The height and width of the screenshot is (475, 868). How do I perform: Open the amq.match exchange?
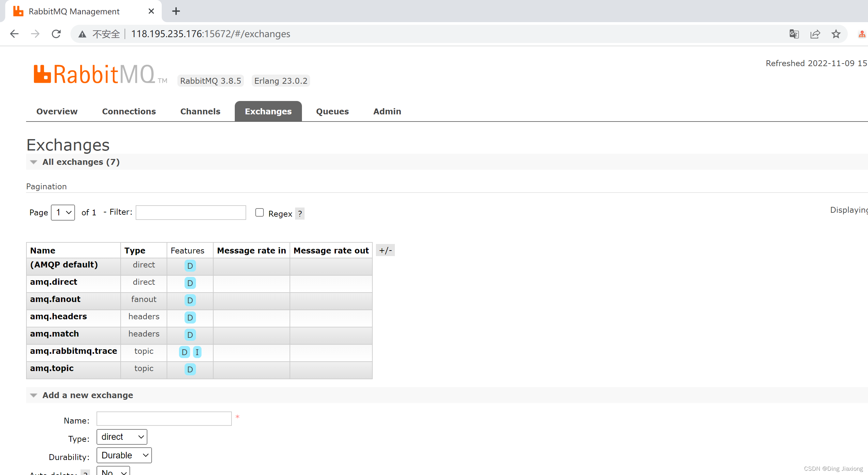point(54,334)
